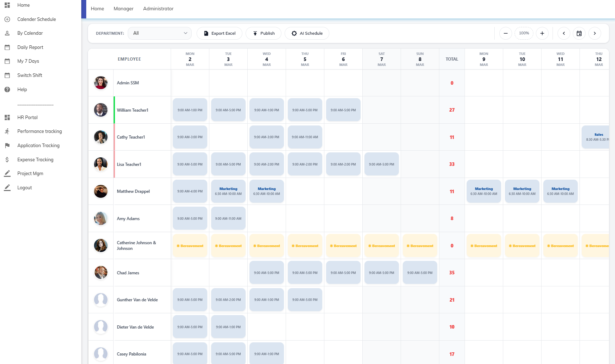Select the Calender Schedule plus icon
The image size is (615, 364).
pyautogui.click(x=7, y=19)
